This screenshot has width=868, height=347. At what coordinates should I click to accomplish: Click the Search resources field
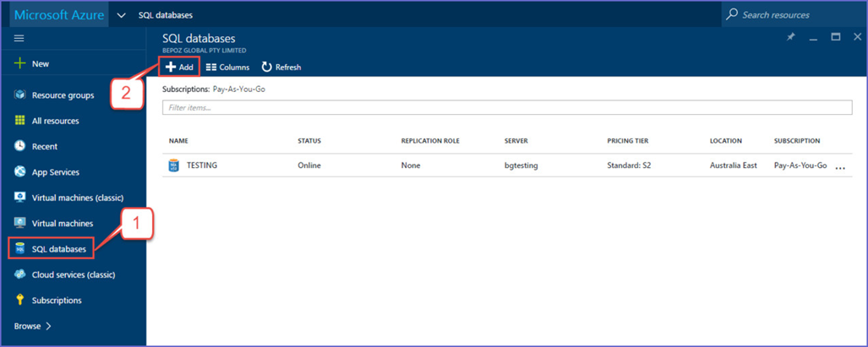tap(794, 15)
